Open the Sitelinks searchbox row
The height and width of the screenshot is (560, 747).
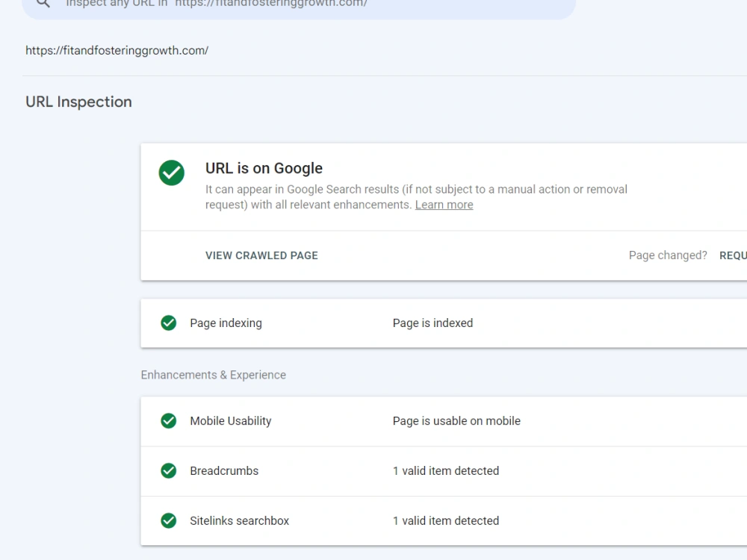(x=444, y=521)
